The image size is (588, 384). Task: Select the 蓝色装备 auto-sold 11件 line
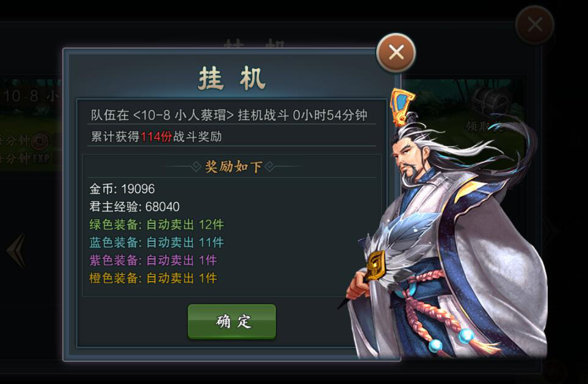coord(156,242)
